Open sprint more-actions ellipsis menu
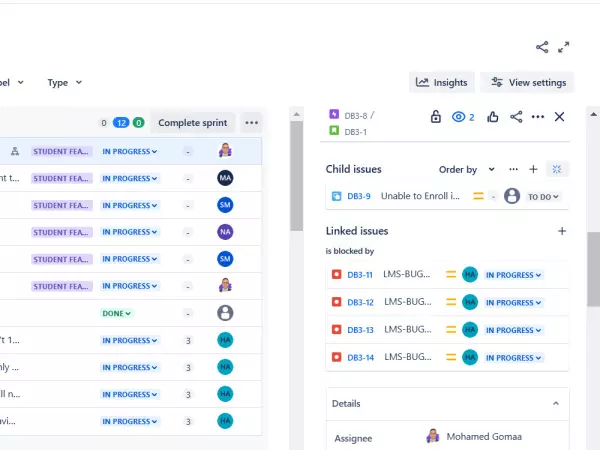Image resolution: width=600 pixels, height=450 pixels. click(x=251, y=123)
